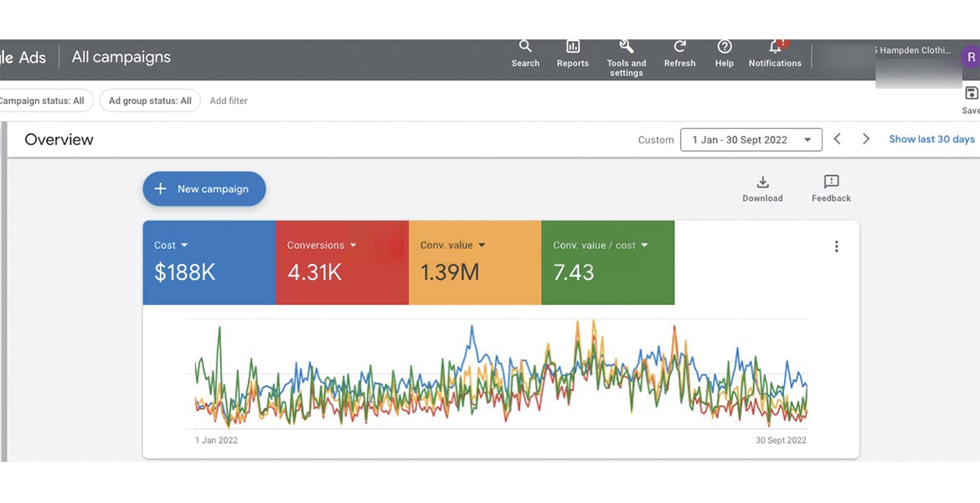The height and width of the screenshot is (503, 980).
Task: Select the Ad group status filter chip
Action: [x=150, y=101]
